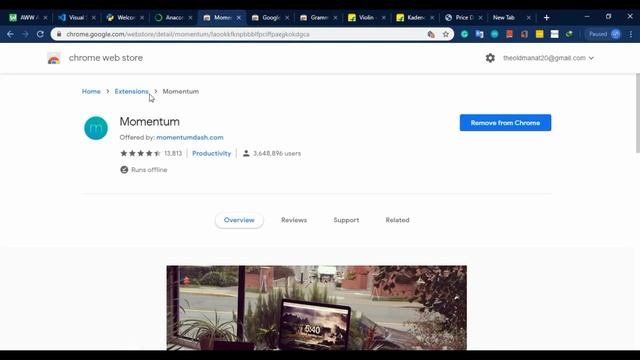Click the 'chrome web store' header text

coord(106,58)
